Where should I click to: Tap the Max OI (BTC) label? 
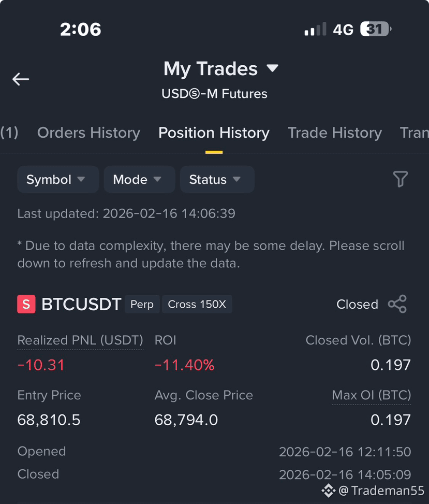(372, 395)
